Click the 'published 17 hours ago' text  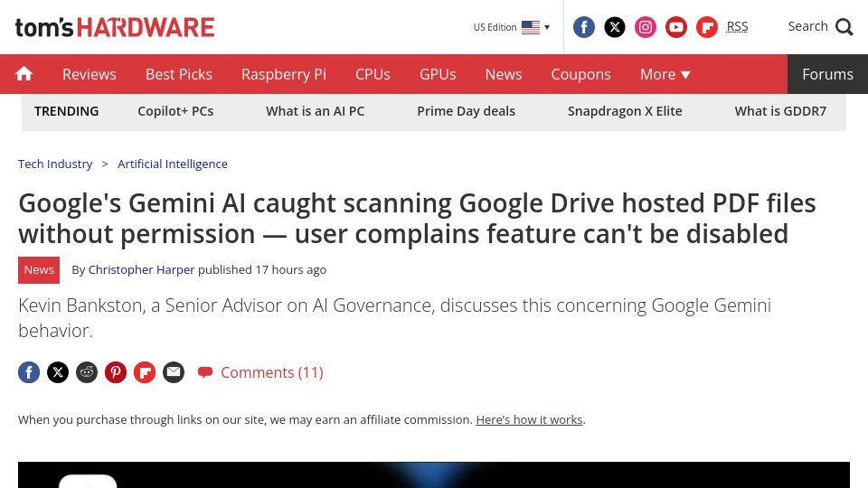(x=262, y=269)
